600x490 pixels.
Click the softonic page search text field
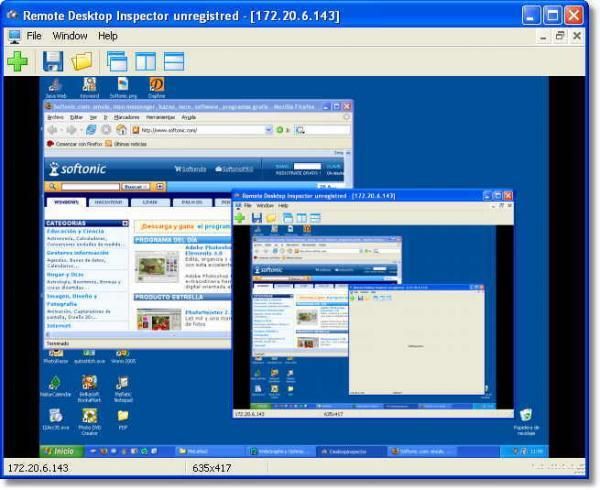(x=91, y=187)
